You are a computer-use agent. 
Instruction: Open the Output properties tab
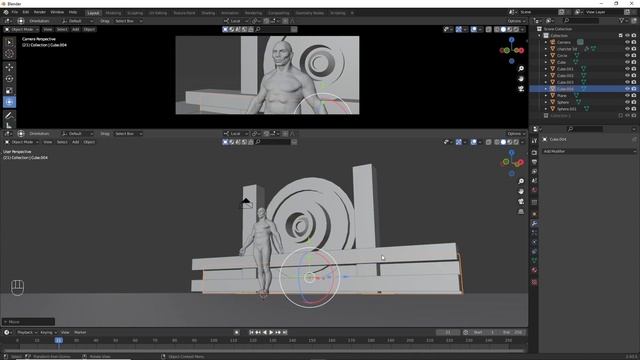534,162
